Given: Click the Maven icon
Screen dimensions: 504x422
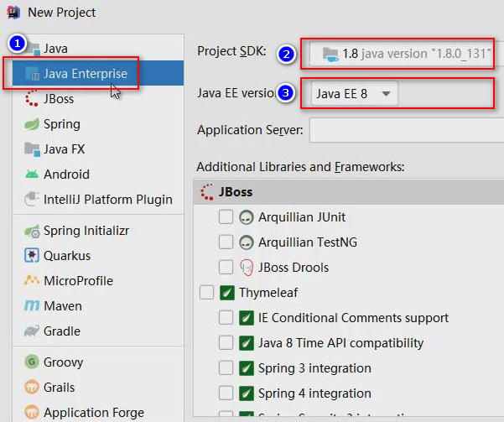Looking at the screenshot, I should click(x=32, y=306).
